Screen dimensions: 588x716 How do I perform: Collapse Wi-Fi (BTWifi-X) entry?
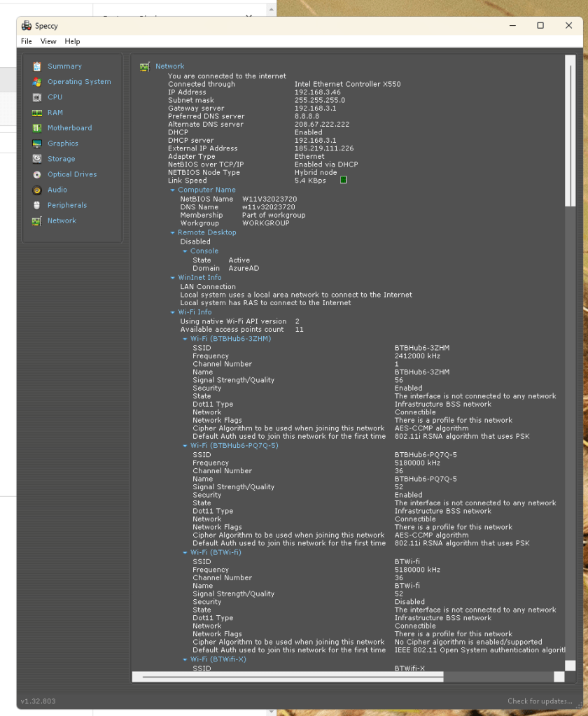(185, 659)
